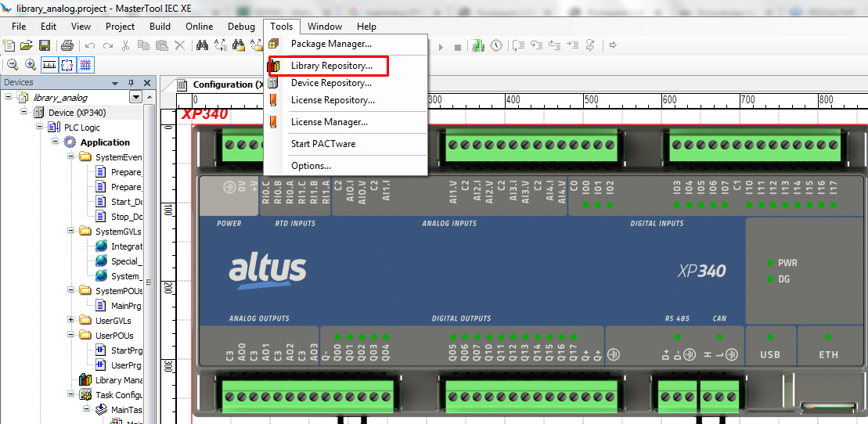The width and height of the screenshot is (868, 424).
Task: Open the Project menu
Action: (120, 26)
